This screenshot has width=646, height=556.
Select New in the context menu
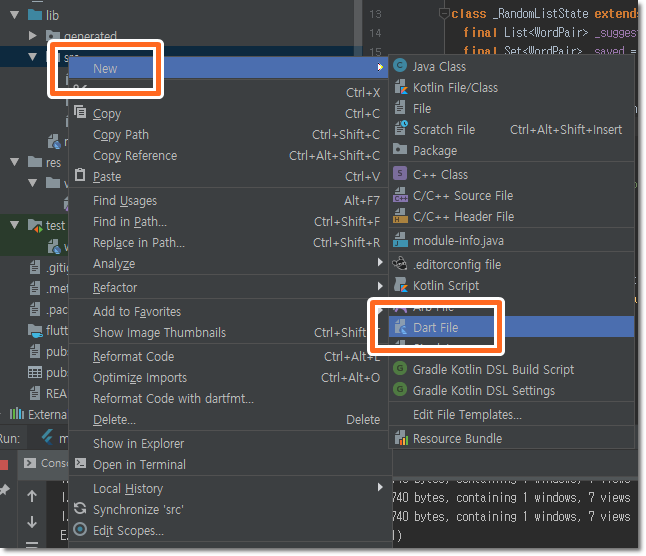(x=228, y=68)
